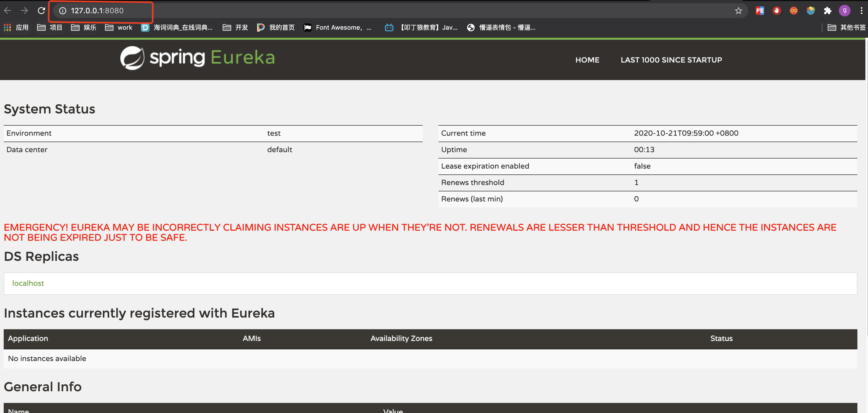The image size is (868, 413).
Task: Click the back navigation arrow
Action: [x=7, y=10]
